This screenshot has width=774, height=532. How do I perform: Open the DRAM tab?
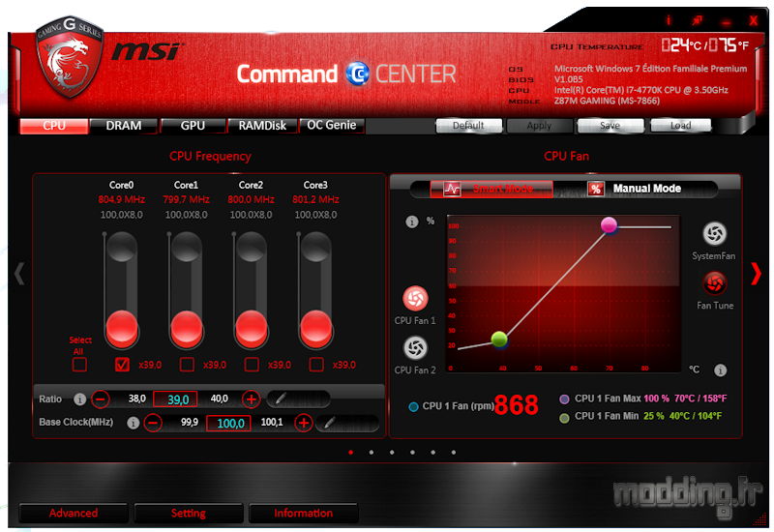124,126
